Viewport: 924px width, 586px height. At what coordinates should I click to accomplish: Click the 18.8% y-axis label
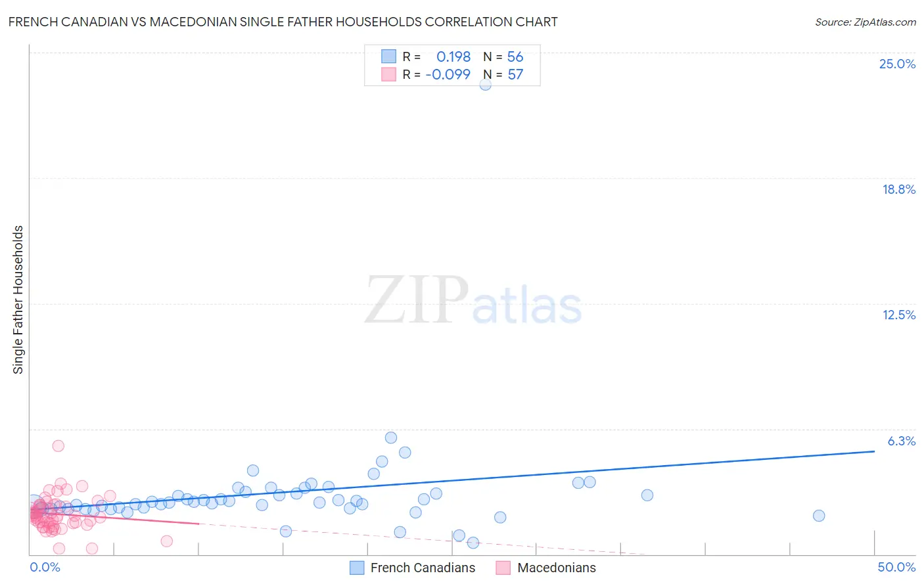898,189
